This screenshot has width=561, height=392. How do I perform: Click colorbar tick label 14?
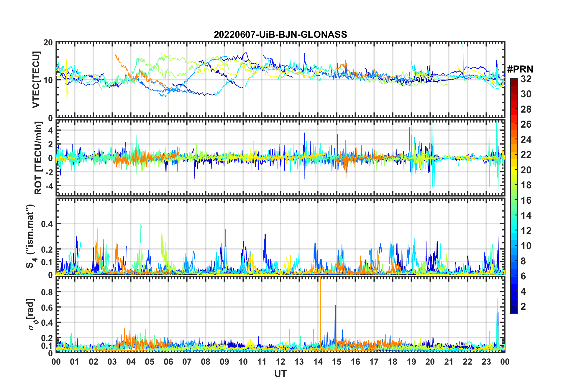(526, 215)
